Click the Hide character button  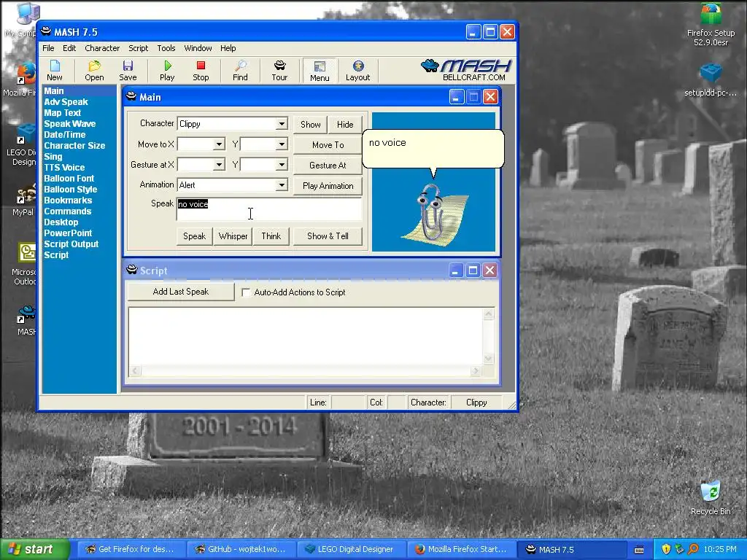coord(345,124)
